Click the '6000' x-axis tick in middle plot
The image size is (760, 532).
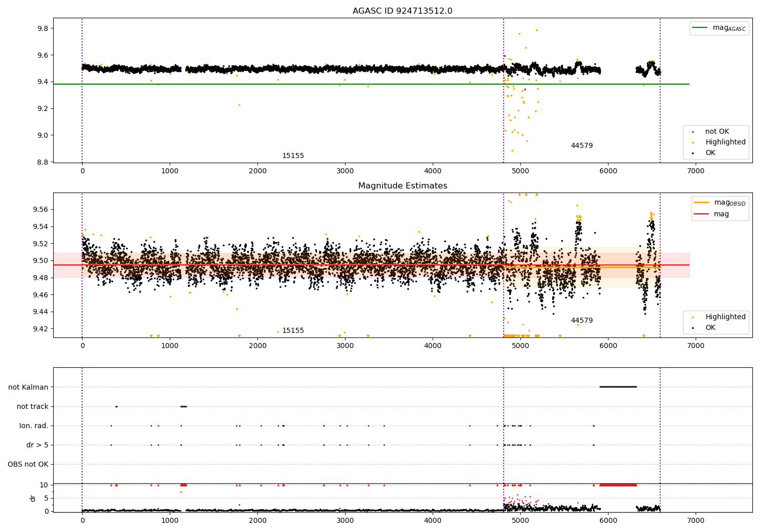608,346
